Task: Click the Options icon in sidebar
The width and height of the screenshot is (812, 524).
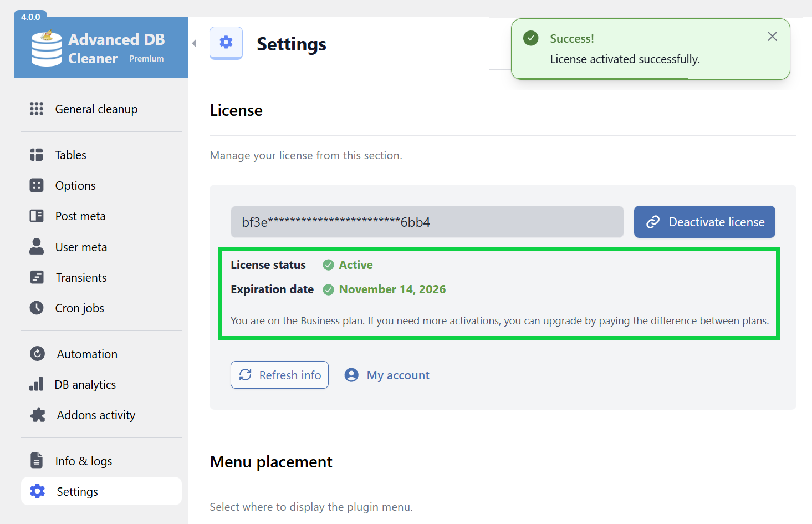Action: pos(37,185)
